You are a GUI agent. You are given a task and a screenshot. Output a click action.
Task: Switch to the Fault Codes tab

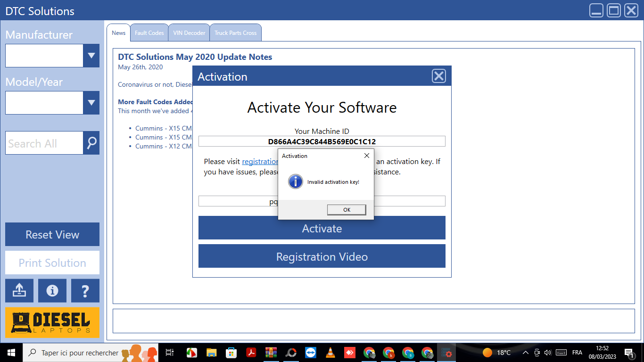coord(149,33)
